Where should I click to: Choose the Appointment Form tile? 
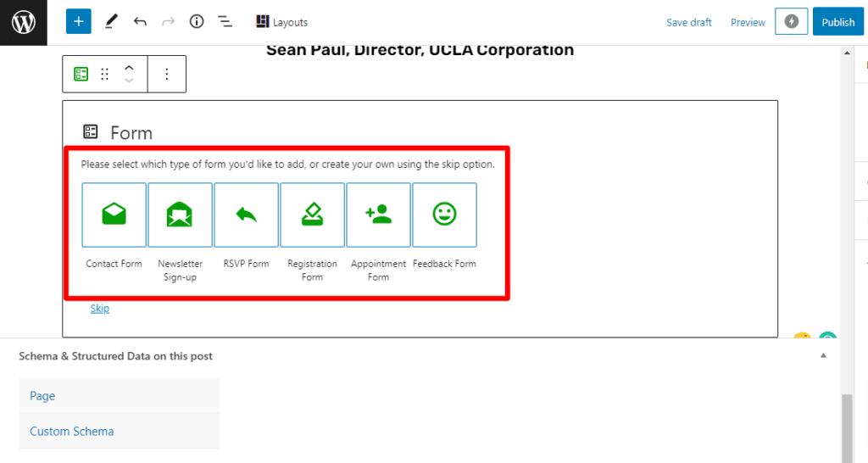click(379, 215)
